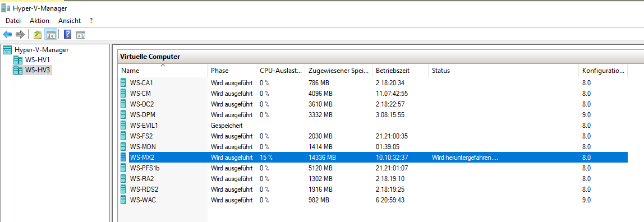Click the Hyper-V-Manager title bar app icon
The width and height of the screenshot is (644, 222).
(6, 8)
